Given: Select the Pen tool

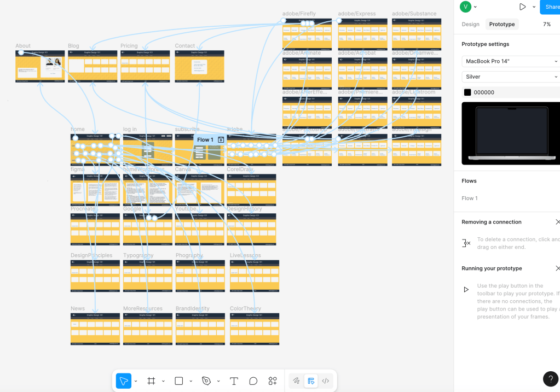Looking at the screenshot, I should tap(206, 381).
